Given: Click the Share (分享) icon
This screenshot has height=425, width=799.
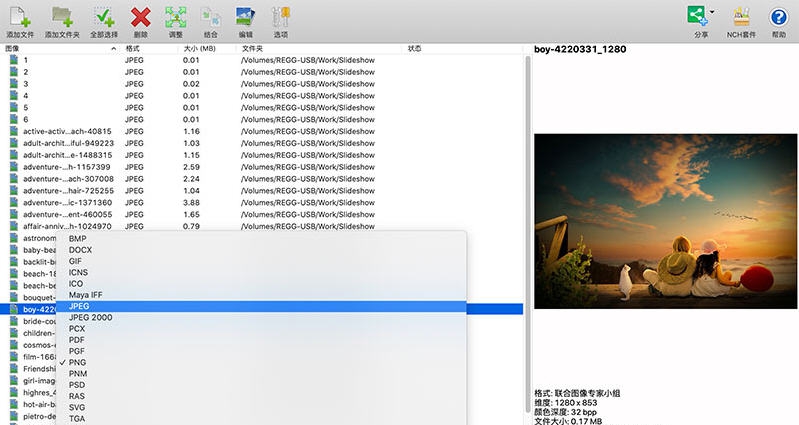Looking at the screenshot, I should point(697,15).
